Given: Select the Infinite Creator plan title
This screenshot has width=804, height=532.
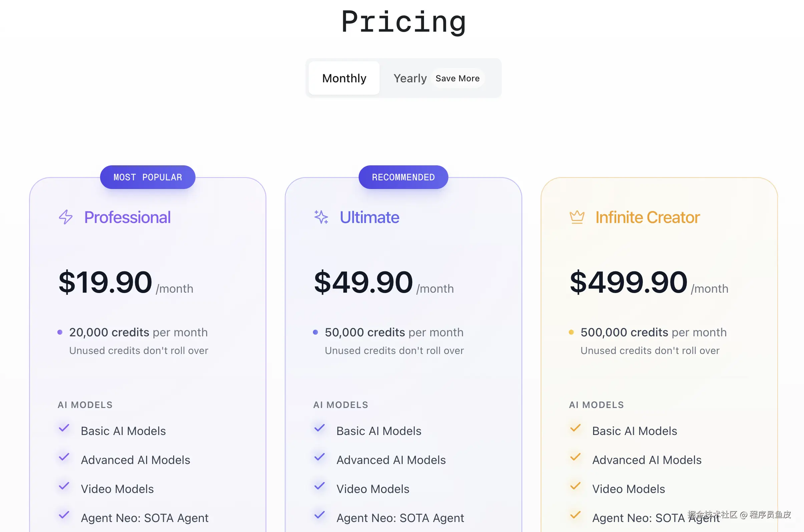Looking at the screenshot, I should coord(648,217).
